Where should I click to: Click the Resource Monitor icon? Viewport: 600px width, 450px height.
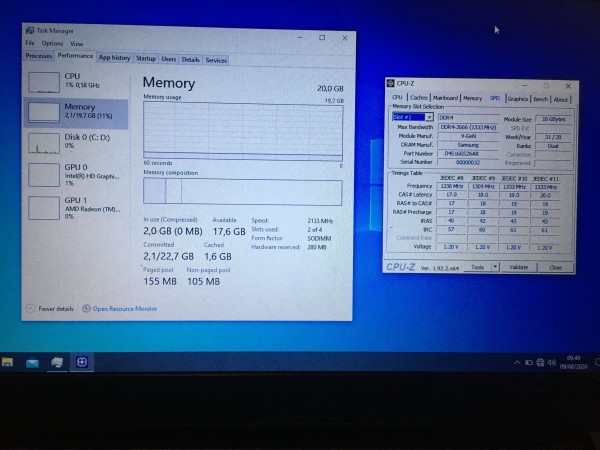(86, 308)
